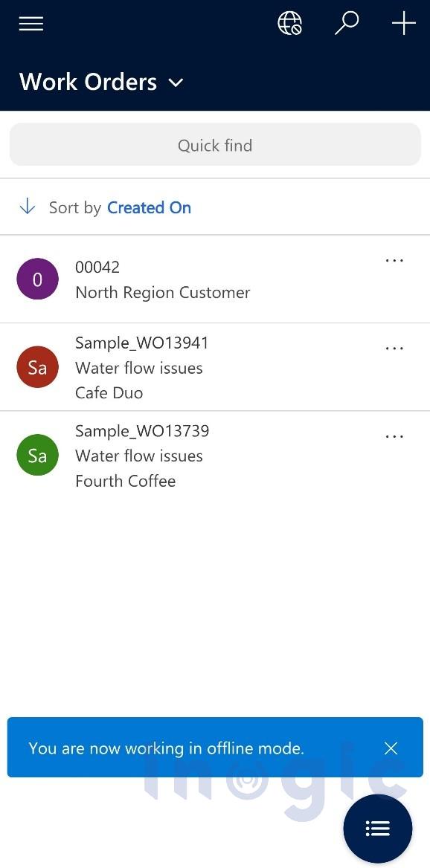
Task: Click inside the Quick find search box
Action: pyautogui.click(x=215, y=145)
